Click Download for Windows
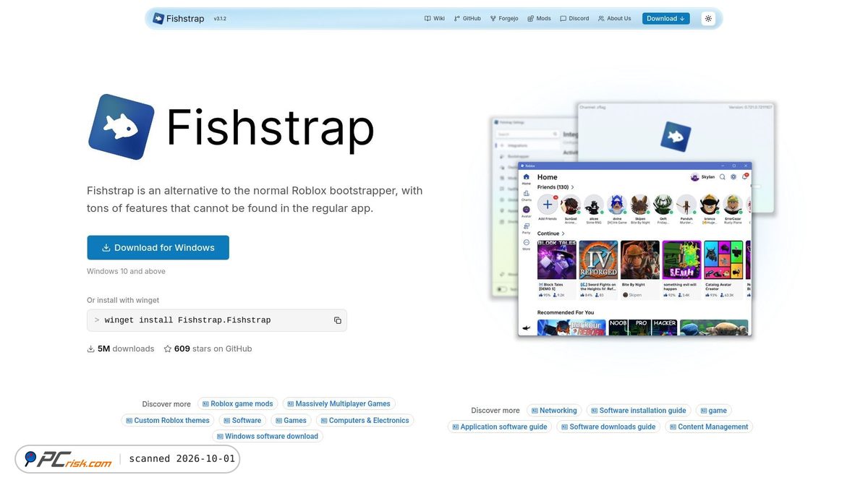 pyautogui.click(x=158, y=247)
